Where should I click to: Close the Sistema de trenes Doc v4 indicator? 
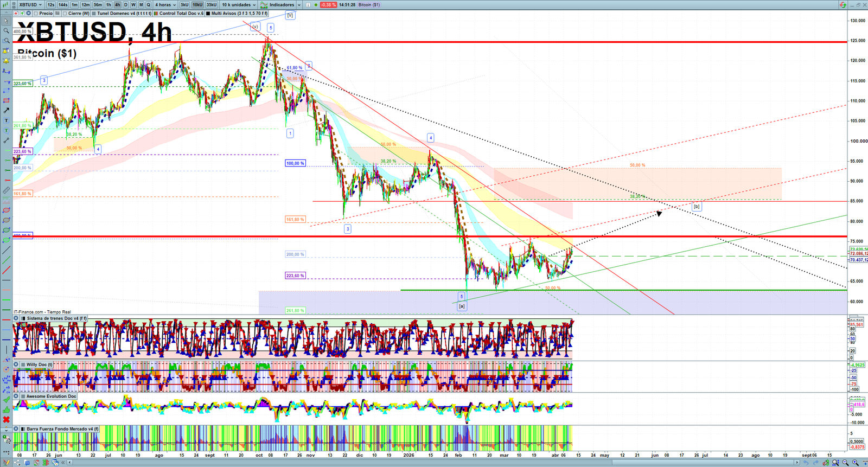pyautogui.click(x=16, y=318)
